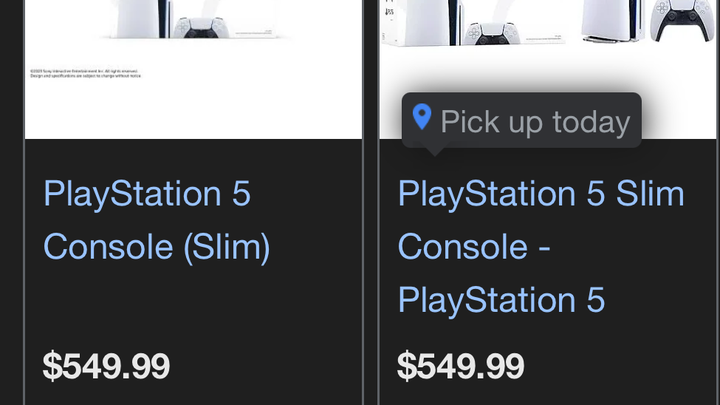Click the right product's $549.99 price
Viewport: 720px width, 405px height.
click(x=460, y=366)
